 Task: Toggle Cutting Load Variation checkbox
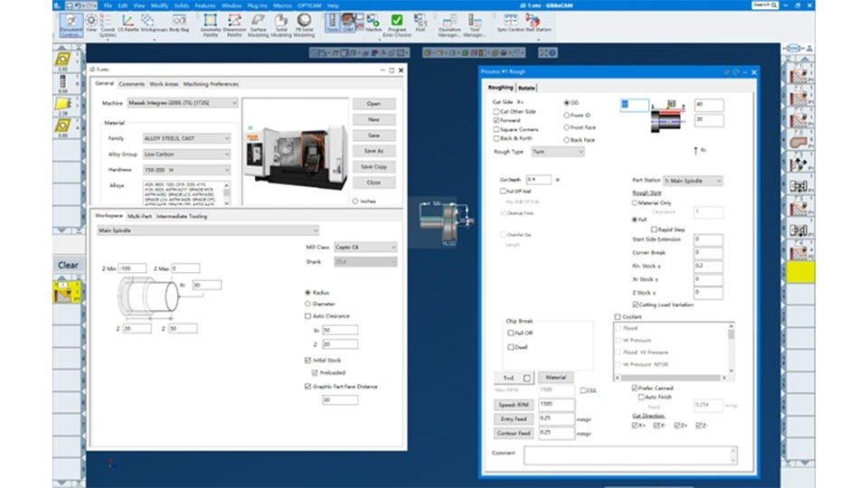pos(635,305)
